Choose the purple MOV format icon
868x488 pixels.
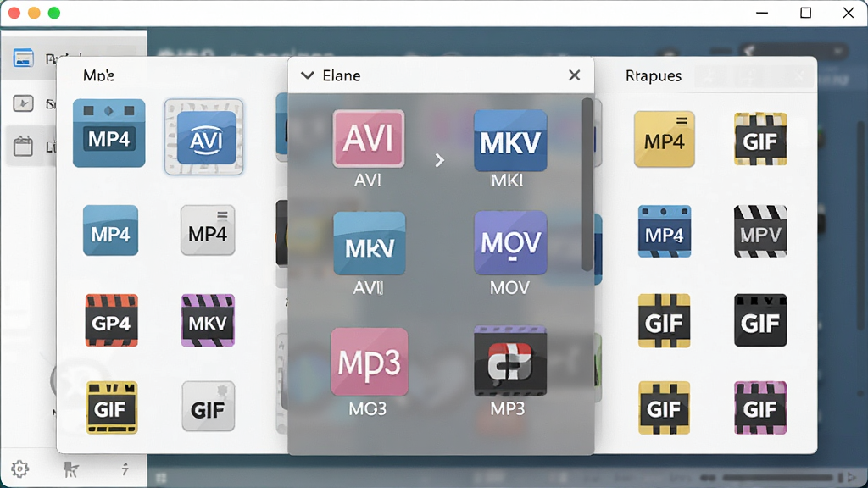pos(510,243)
